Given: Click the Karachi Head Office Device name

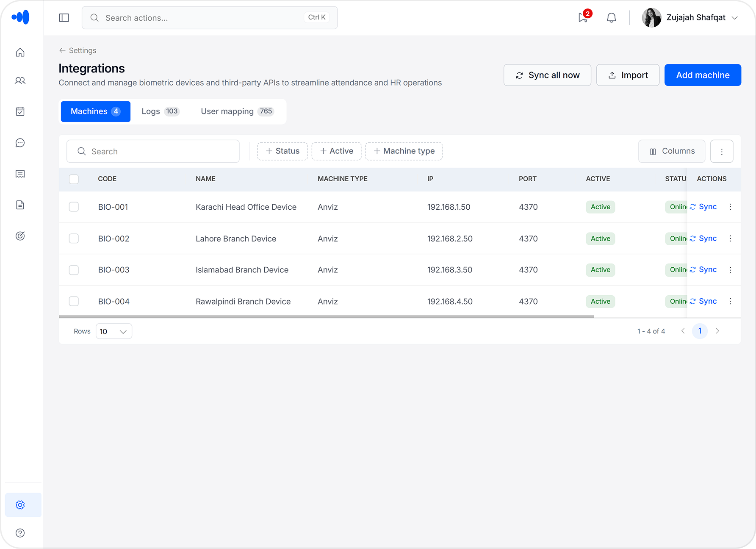Looking at the screenshot, I should point(246,207).
